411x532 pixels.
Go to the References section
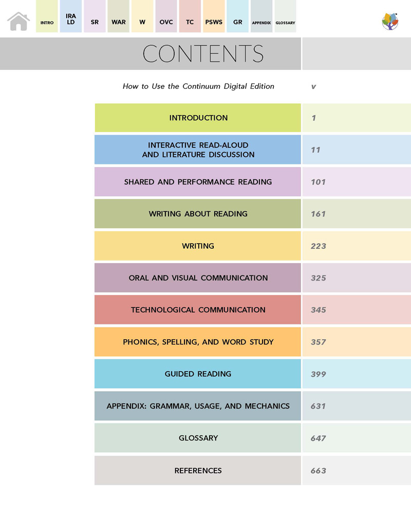[198, 470]
